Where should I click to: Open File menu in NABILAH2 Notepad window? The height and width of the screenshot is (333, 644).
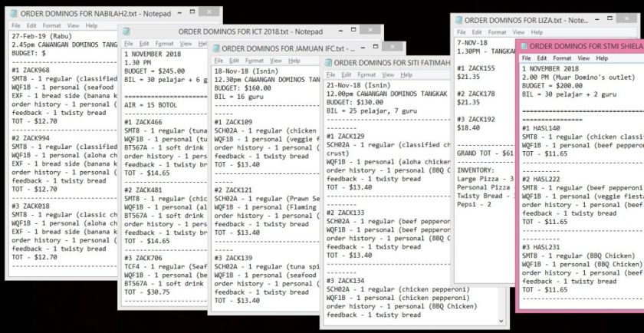tap(16, 25)
